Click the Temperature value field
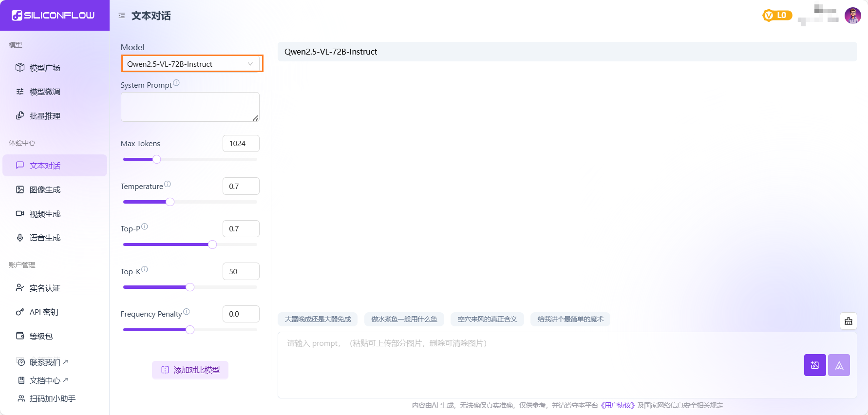 (241, 186)
